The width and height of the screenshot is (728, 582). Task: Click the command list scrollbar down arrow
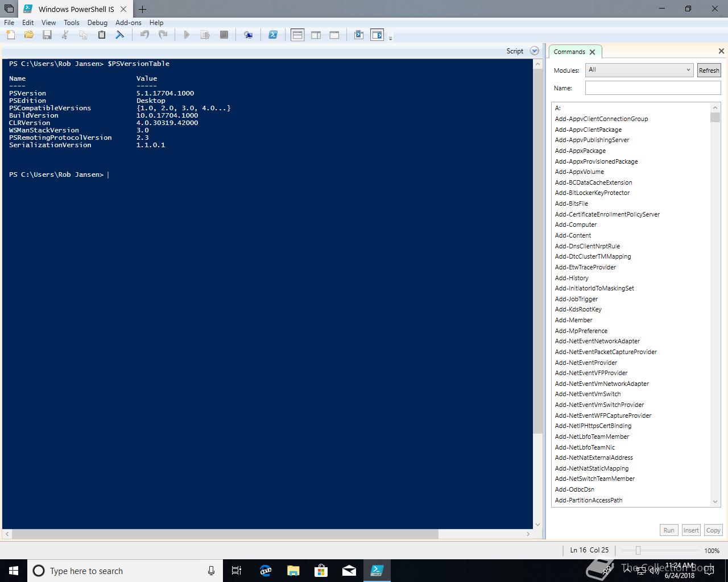pyautogui.click(x=715, y=501)
